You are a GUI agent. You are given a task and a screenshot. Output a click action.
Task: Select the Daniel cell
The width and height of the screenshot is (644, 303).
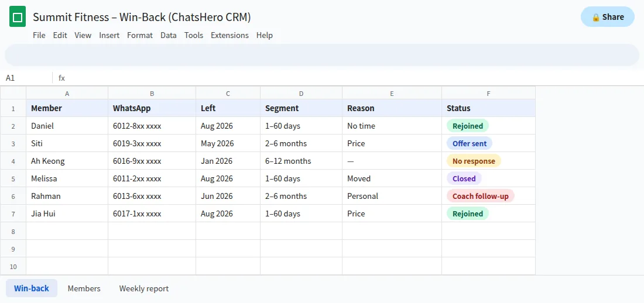pos(67,126)
